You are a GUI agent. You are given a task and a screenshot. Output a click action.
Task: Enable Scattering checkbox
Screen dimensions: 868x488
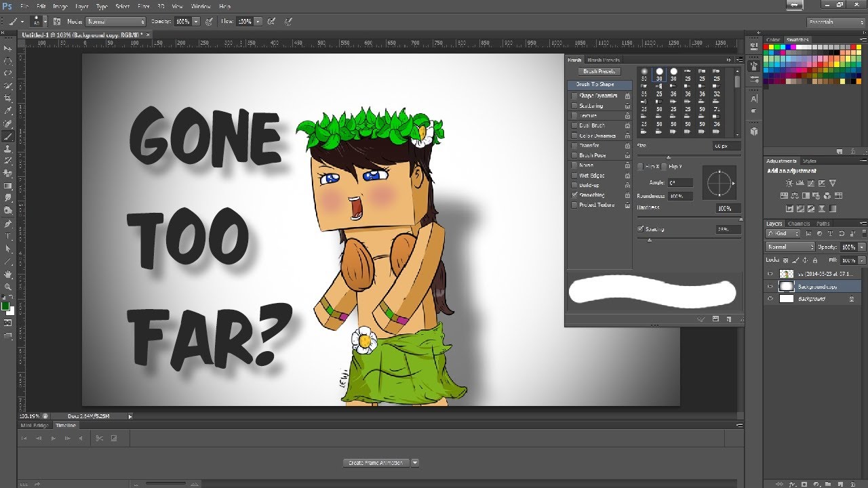pyautogui.click(x=574, y=106)
